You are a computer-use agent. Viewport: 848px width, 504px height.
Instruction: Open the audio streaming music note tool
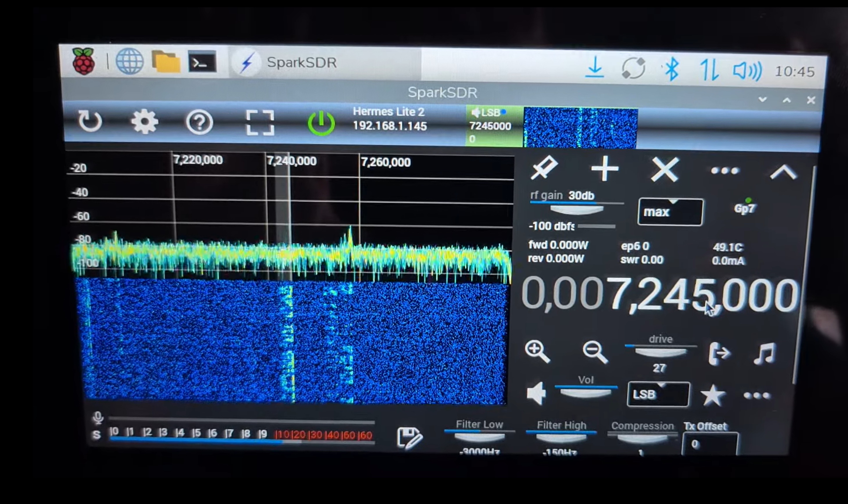[x=765, y=353]
